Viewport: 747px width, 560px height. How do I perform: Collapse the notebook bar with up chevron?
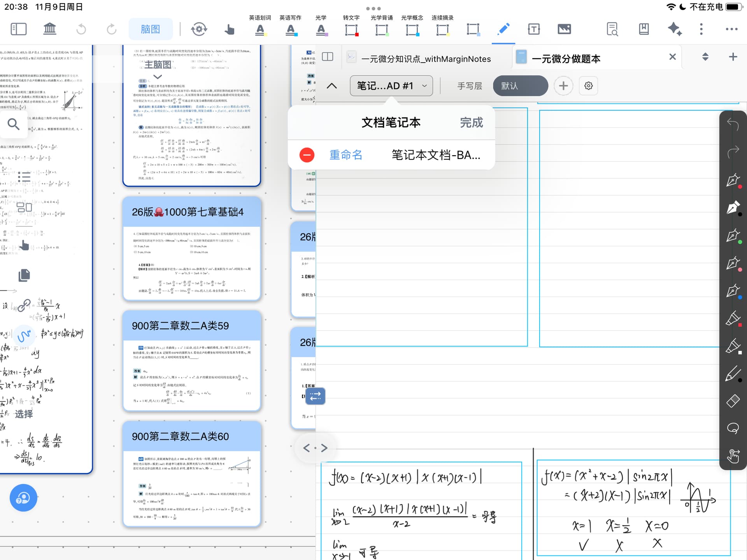(x=332, y=86)
